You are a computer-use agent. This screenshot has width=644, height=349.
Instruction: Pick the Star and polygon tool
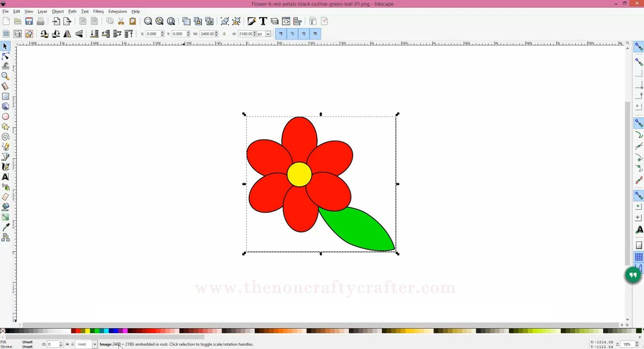tap(6, 127)
